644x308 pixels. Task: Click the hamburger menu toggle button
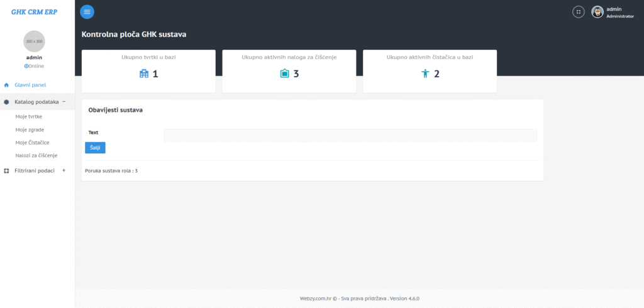click(x=87, y=12)
